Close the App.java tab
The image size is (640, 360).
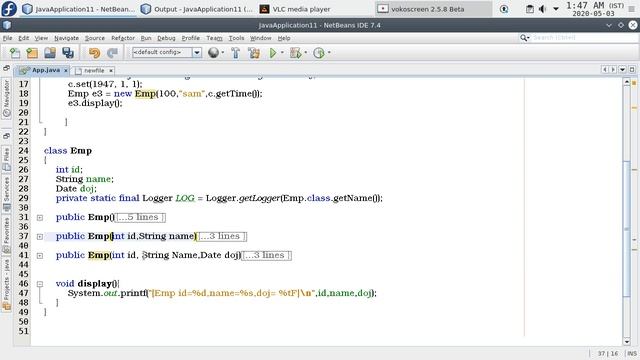[66, 71]
